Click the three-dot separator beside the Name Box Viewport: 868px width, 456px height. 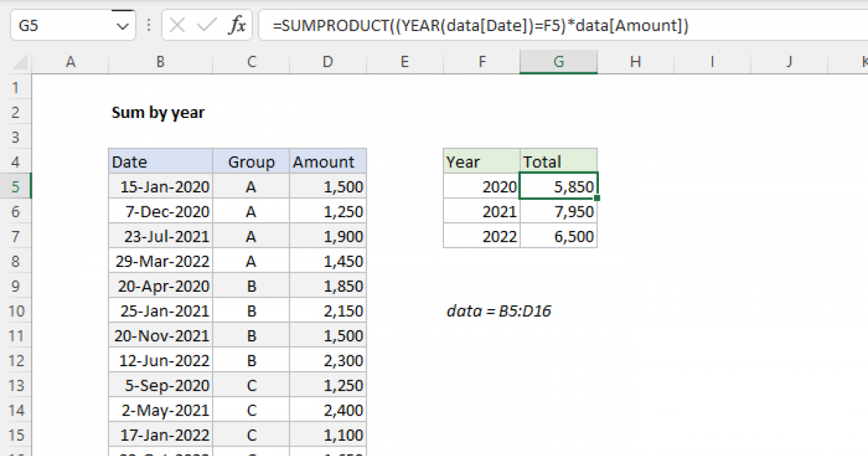coord(148,25)
